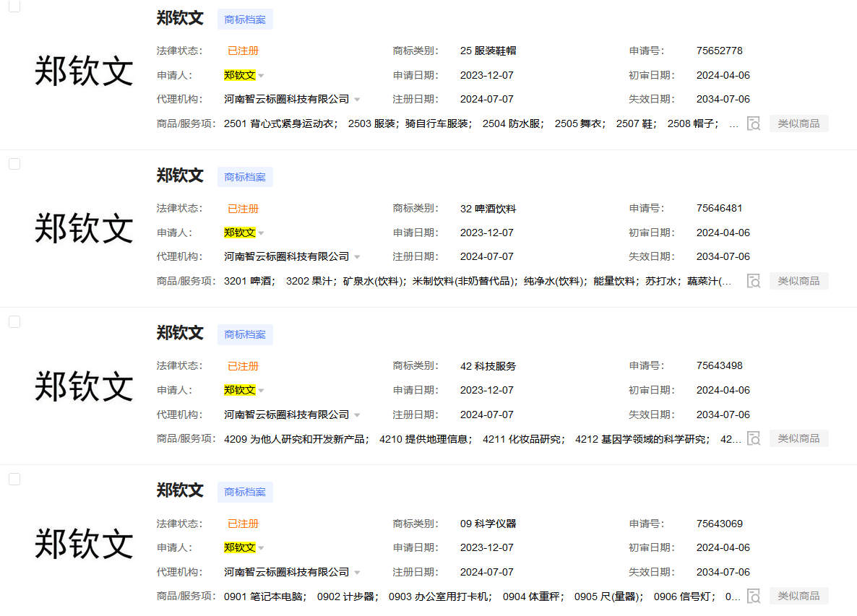Click 类似商品 button in 75652778 record
This screenshot has width=857, height=616.
click(798, 123)
